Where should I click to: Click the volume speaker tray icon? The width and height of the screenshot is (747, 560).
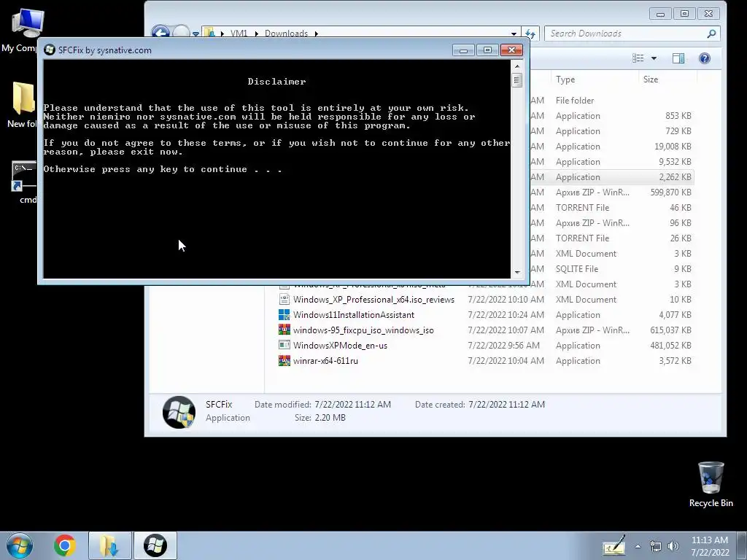point(673,546)
